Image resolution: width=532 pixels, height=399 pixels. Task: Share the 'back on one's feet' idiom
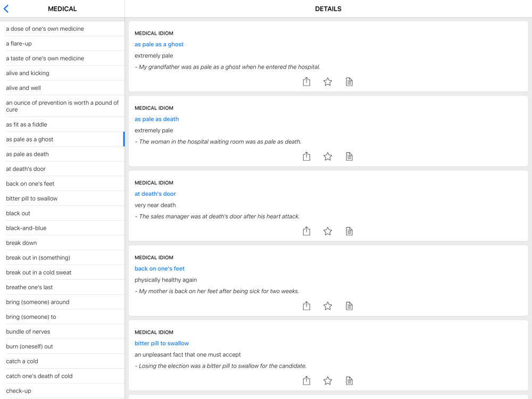point(306,306)
